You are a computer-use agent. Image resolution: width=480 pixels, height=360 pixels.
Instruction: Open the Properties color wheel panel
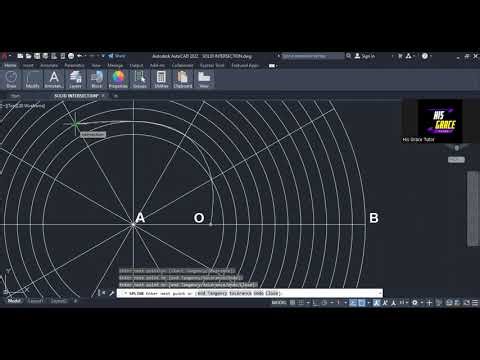tap(118, 79)
